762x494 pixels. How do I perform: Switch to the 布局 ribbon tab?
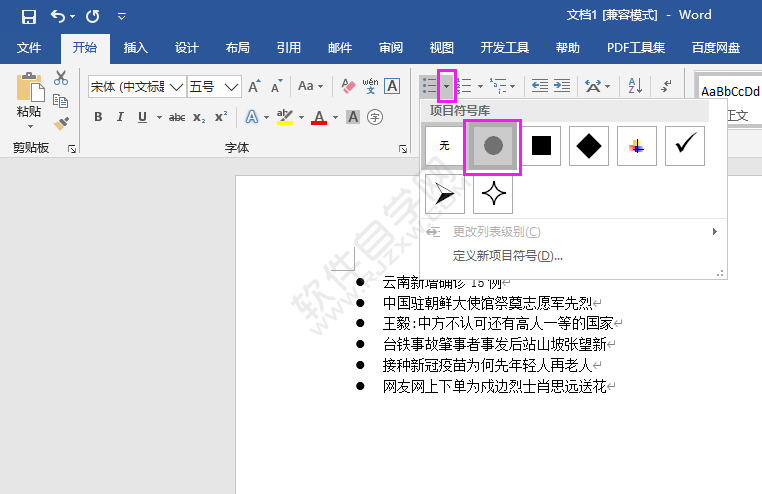[238, 48]
